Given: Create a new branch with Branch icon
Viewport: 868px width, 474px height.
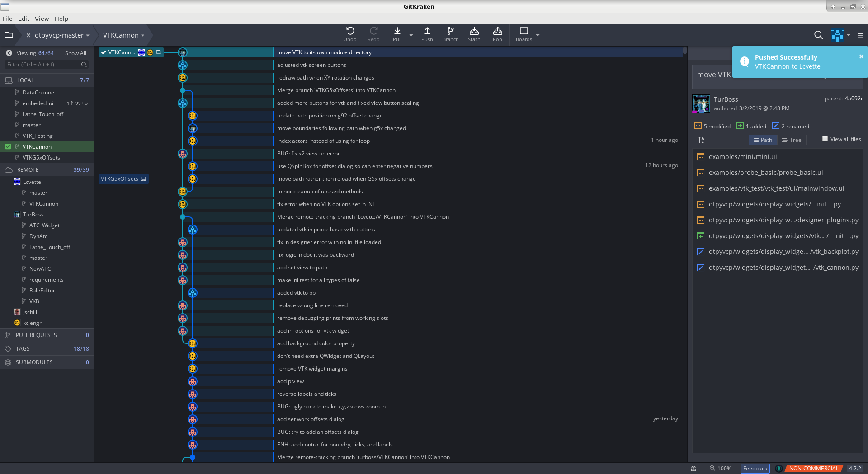Looking at the screenshot, I should click(x=450, y=34).
